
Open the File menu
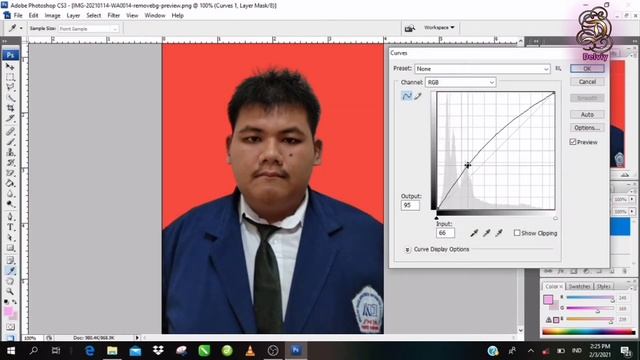(18, 16)
